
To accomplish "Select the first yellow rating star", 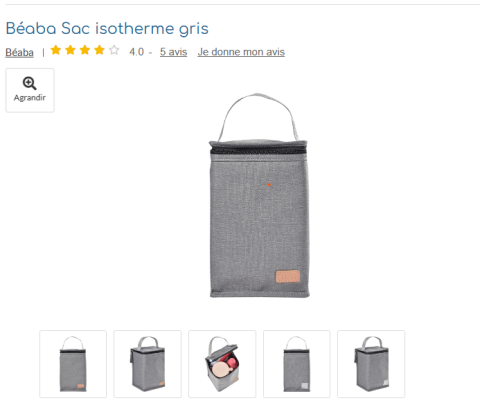I will [x=56, y=50].
